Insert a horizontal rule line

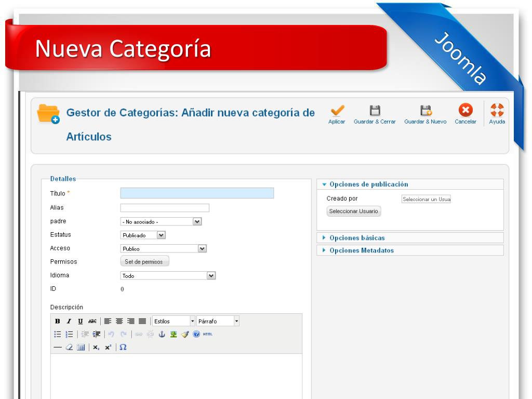pyautogui.click(x=58, y=347)
